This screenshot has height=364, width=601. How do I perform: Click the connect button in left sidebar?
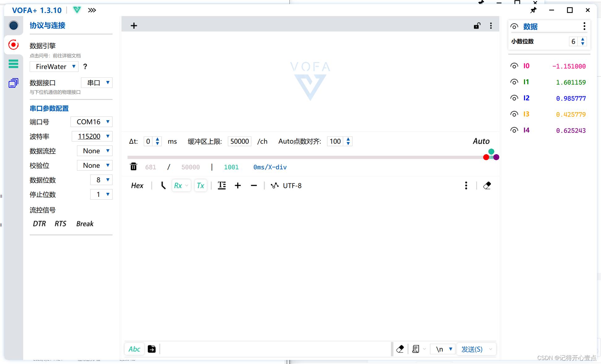pyautogui.click(x=13, y=26)
